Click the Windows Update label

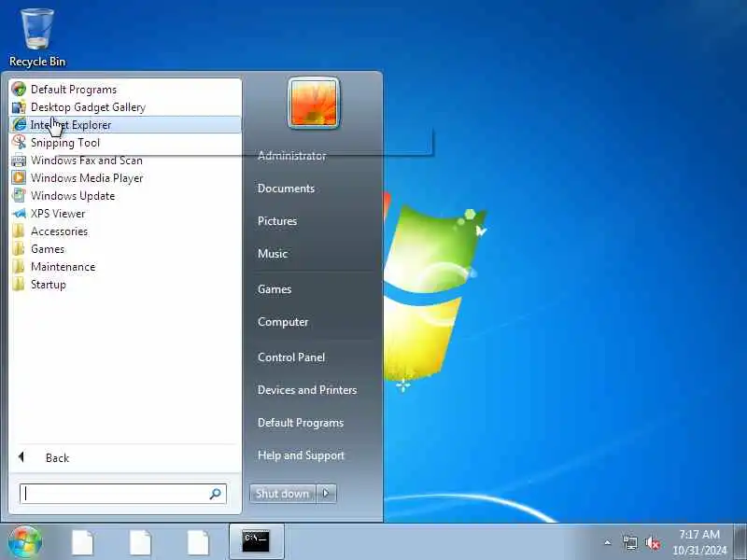coord(73,196)
